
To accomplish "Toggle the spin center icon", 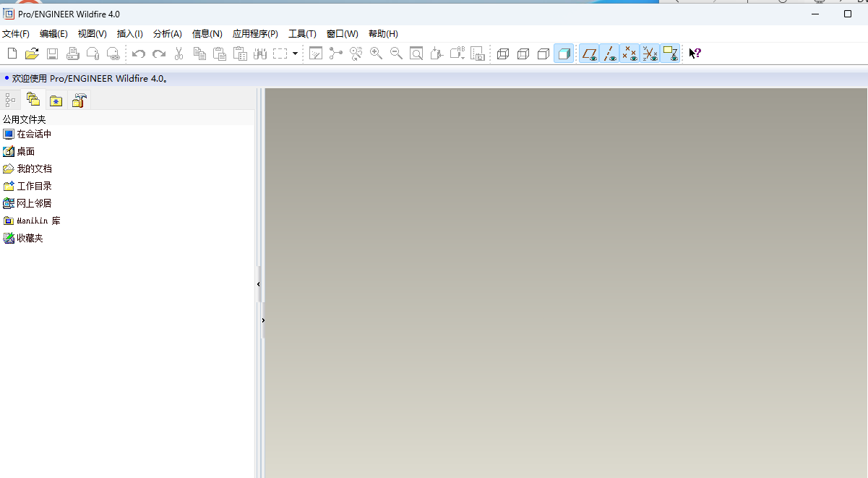I will (335, 54).
